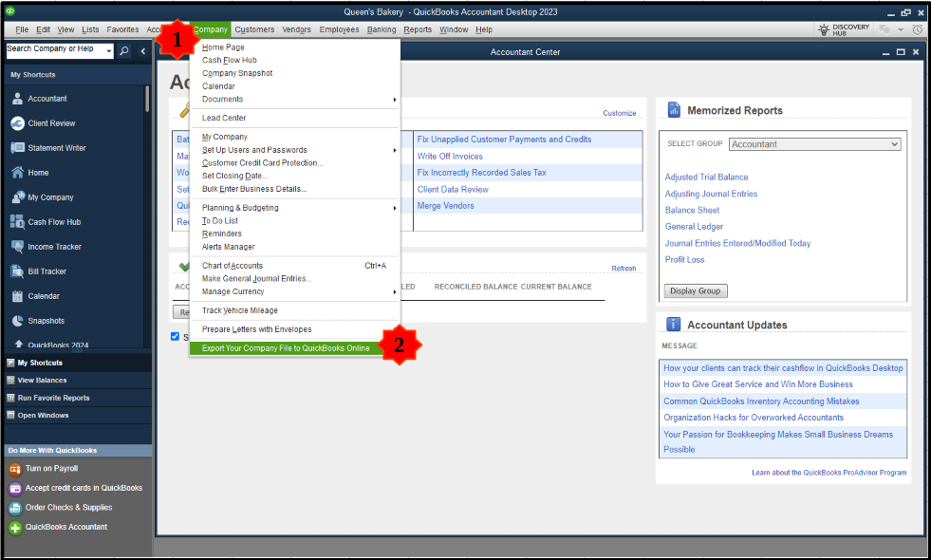
Task: Click the Refresh link
Action: [x=624, y=269]
